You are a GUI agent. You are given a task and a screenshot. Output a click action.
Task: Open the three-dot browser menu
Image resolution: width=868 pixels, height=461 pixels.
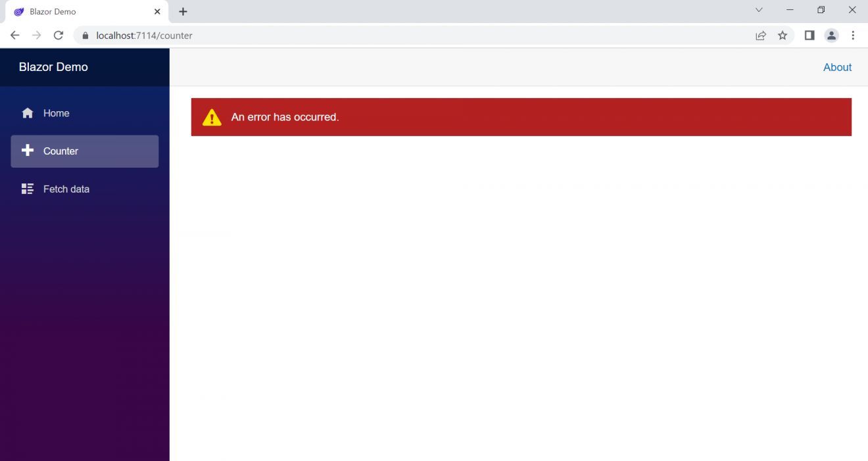853,36
